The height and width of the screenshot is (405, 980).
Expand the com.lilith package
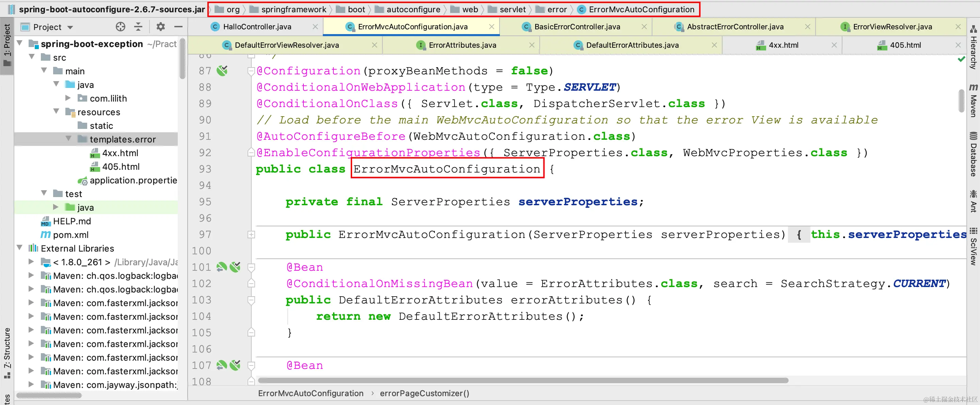coord(68,98)
